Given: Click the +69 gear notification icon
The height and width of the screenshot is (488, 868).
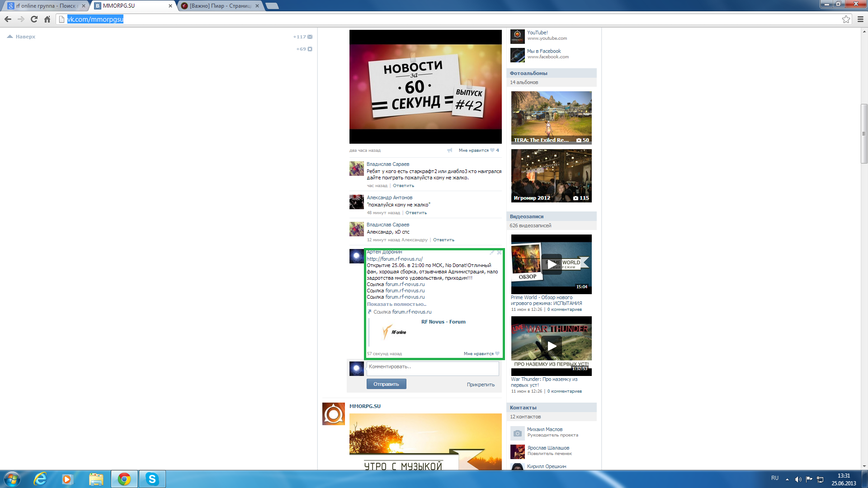Looking at the screenshot, I should click(310, 49).
